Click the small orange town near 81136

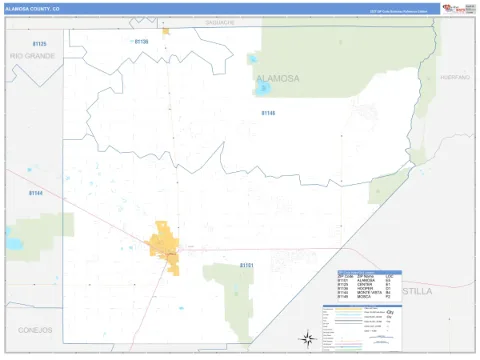point(166,31)
